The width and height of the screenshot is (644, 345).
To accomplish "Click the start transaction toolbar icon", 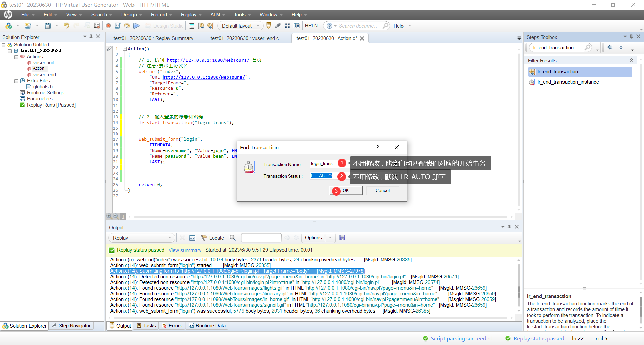I will click(201, 26).
